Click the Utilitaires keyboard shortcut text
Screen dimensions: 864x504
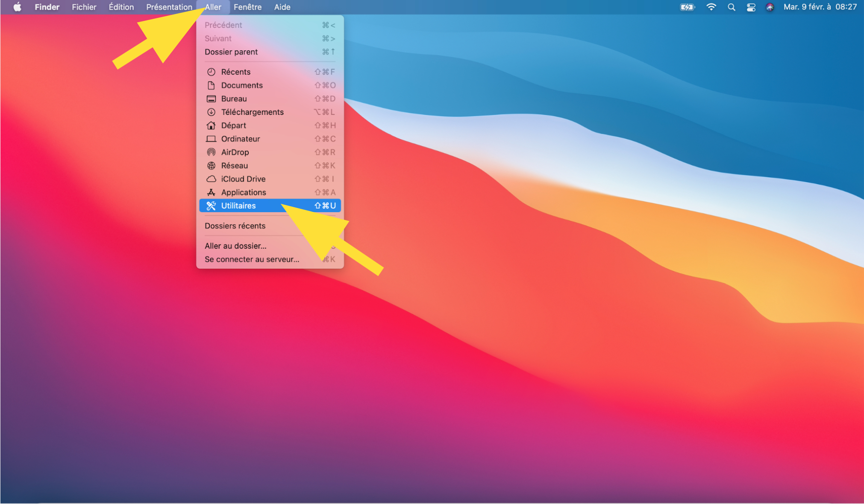325,205
